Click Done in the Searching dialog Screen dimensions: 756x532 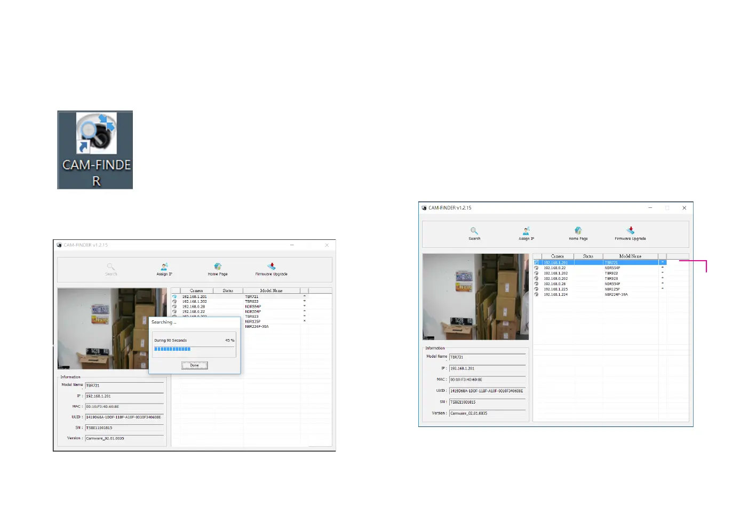coord(195,365)
